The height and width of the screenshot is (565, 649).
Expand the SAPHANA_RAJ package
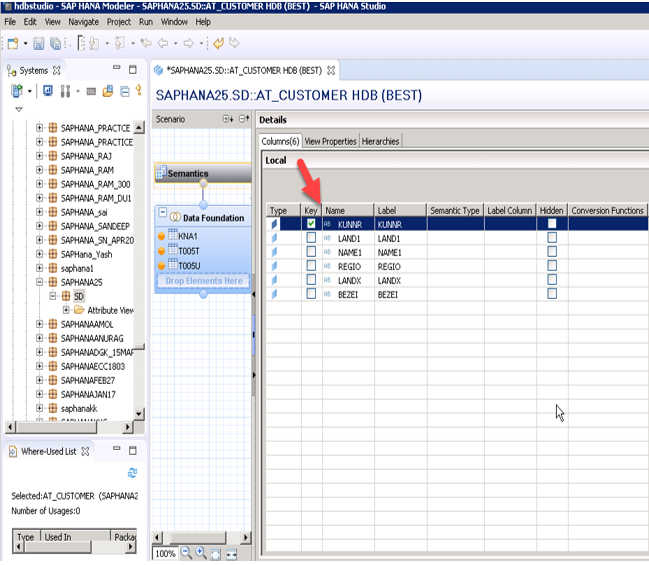(x=39, y=156)
